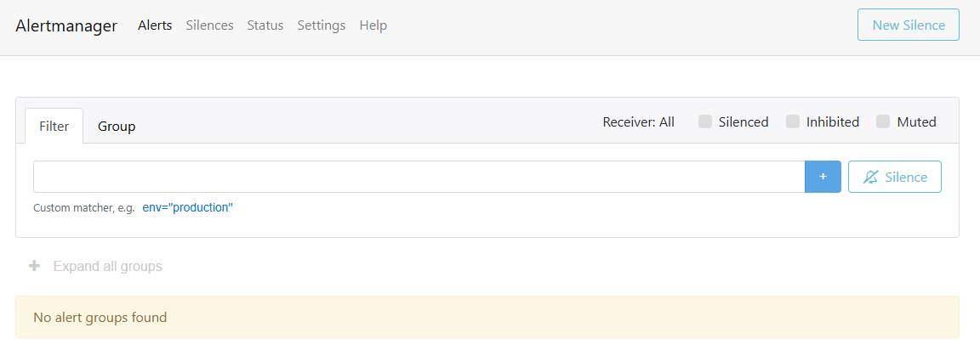
Task: Open the Settings navigation item
Action: coord(322,25)
